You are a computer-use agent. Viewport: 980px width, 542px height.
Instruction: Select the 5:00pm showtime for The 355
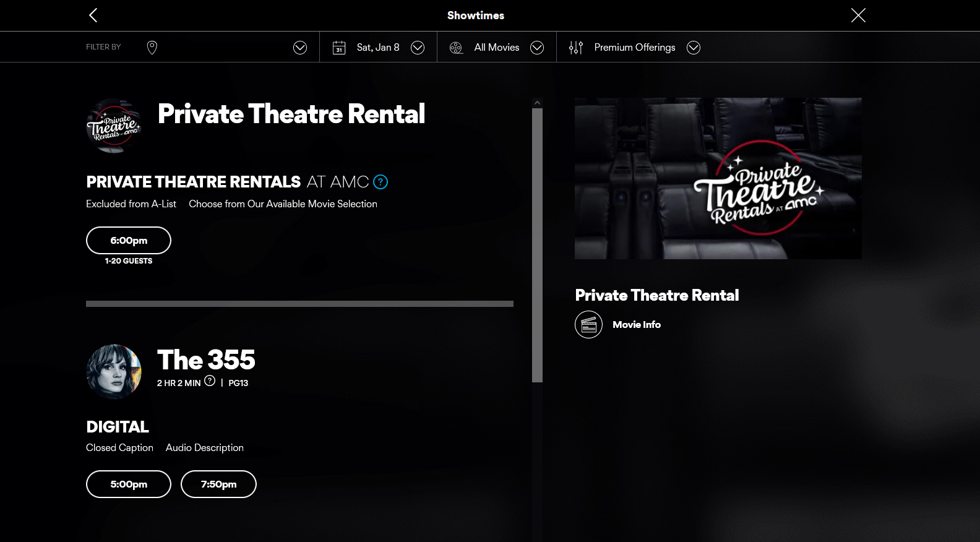point(129,484)
